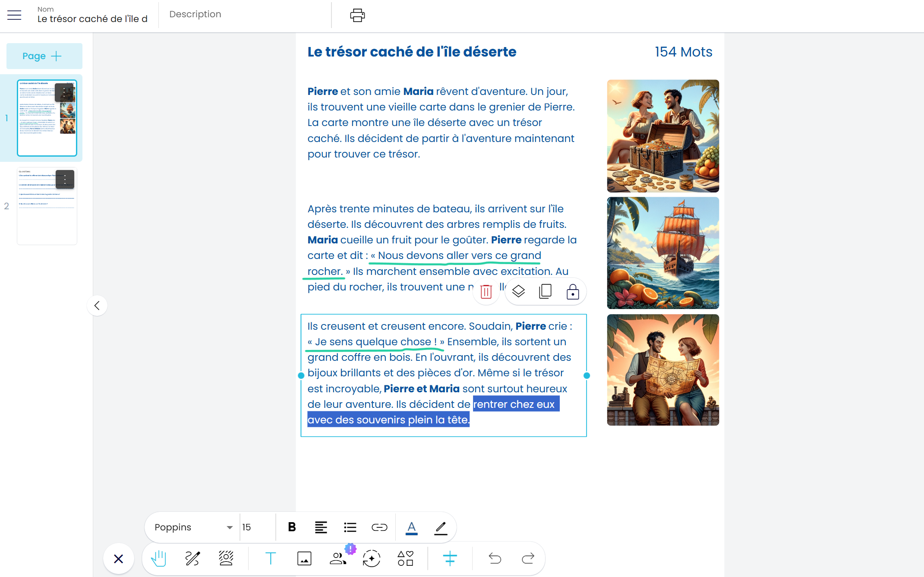
Task: Select the magic pen drawing tool
Action: point(192,558)
